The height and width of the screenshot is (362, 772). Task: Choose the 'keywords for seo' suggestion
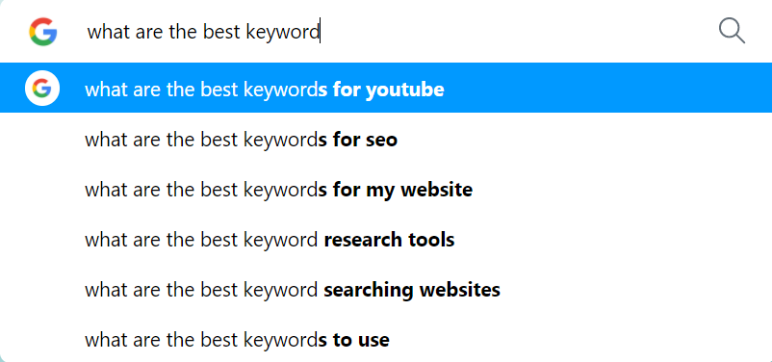386,140
